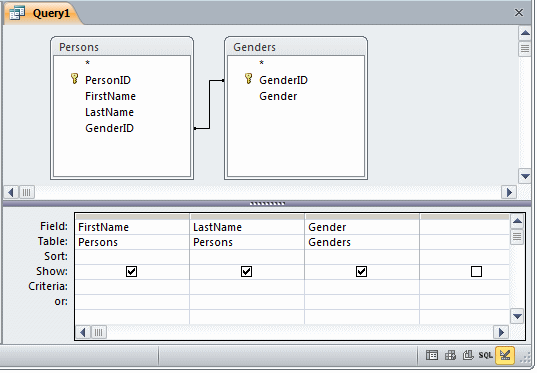Click Sort cell for FirstName column

click(x=132, y=257)
